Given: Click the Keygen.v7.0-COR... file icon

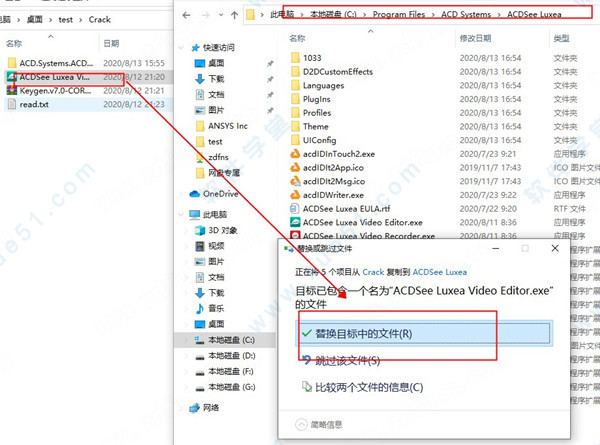Looking at the screenshot, I should pyautogui.click(x=12, y=91).
